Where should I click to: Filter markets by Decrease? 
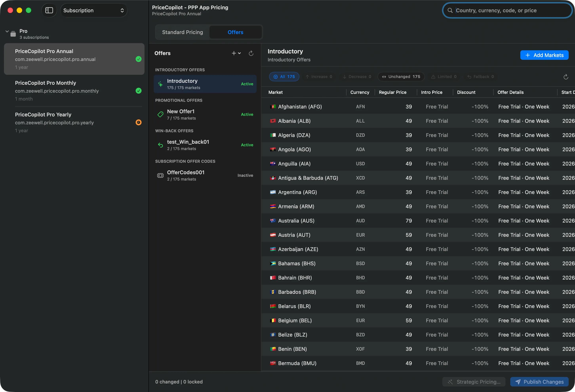point(357,77)
